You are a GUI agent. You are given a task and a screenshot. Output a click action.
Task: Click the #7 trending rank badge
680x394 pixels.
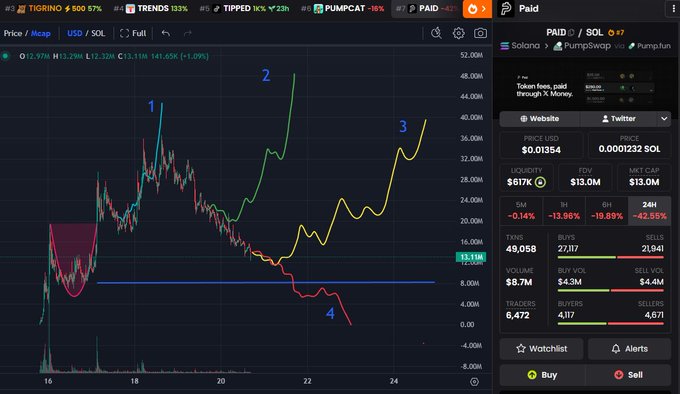click(x=616, y=33)
